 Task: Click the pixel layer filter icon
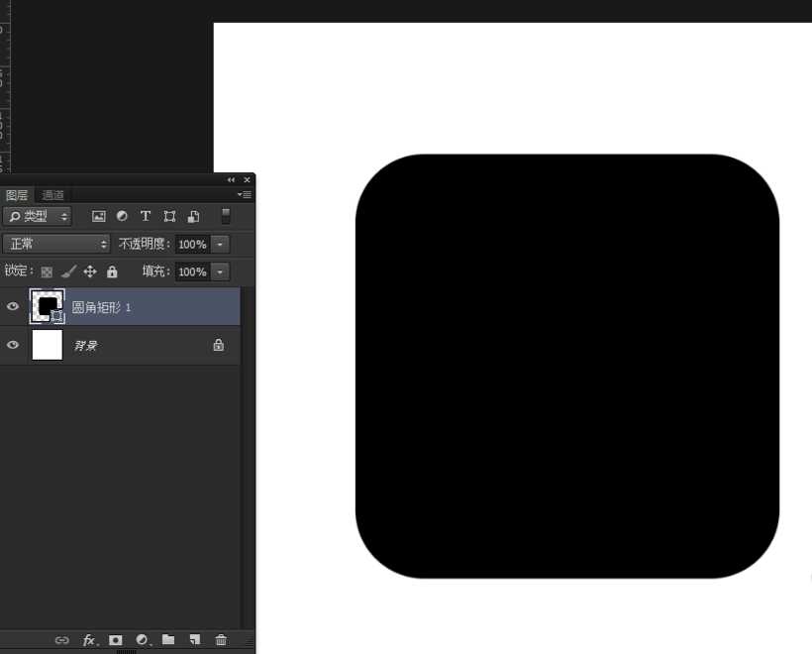point(98,216)
